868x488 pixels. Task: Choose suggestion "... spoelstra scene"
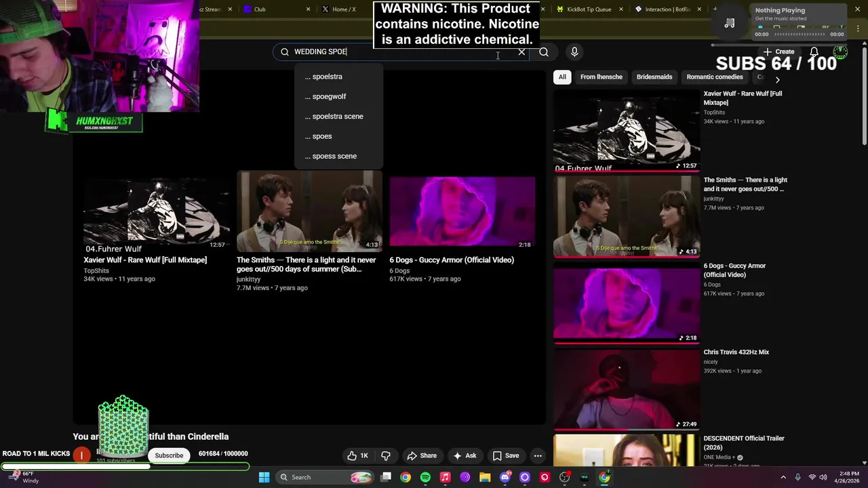338,117
